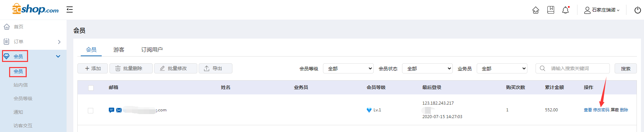Open notifications bell icon
Viewport: 644px width, 132px height.
(566, 10)
